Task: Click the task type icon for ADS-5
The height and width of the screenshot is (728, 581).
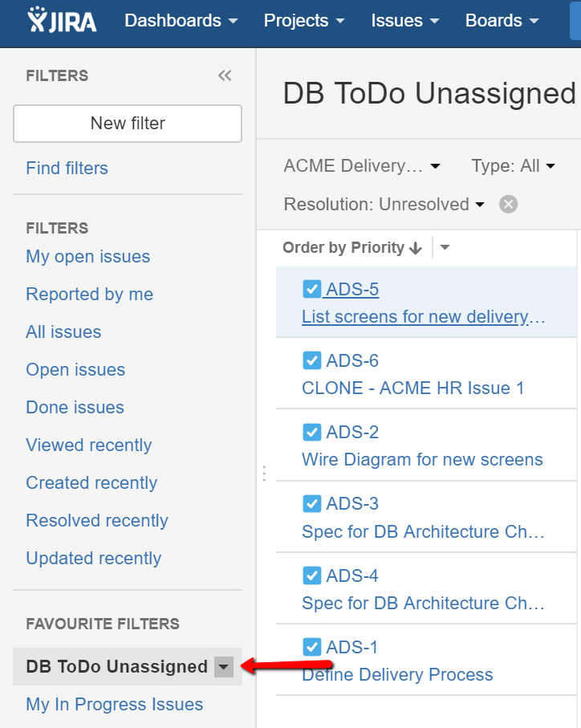Action: (312, 289)
